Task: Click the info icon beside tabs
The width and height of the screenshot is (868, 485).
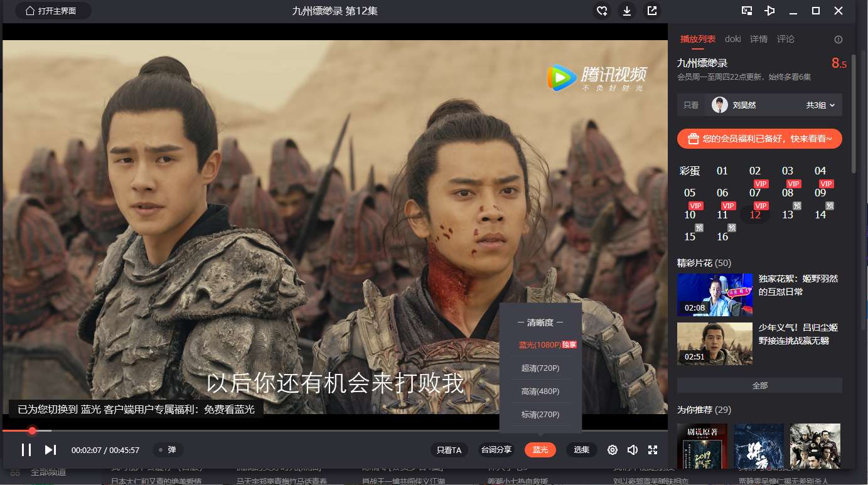Action: point(839,40)
